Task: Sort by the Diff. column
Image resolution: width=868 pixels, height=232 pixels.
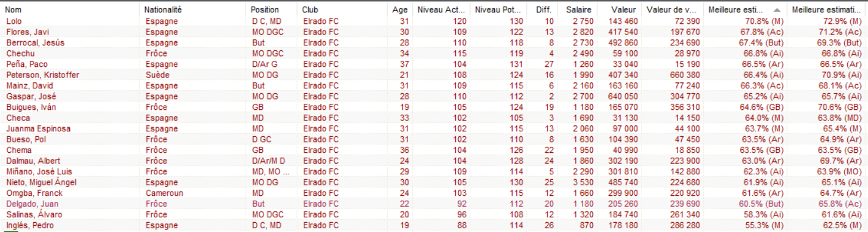Action: (x=543, y=10)
